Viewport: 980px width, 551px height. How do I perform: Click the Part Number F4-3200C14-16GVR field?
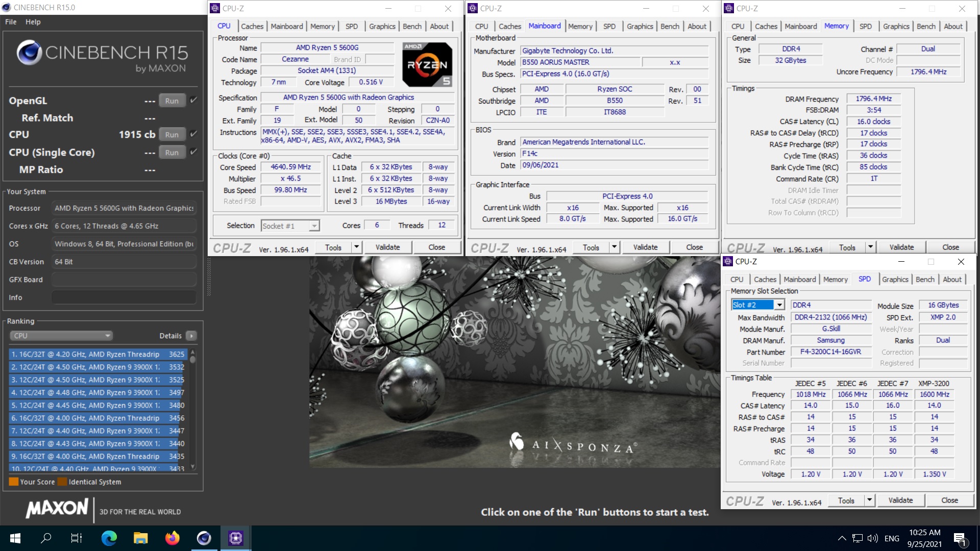(830, 352)
